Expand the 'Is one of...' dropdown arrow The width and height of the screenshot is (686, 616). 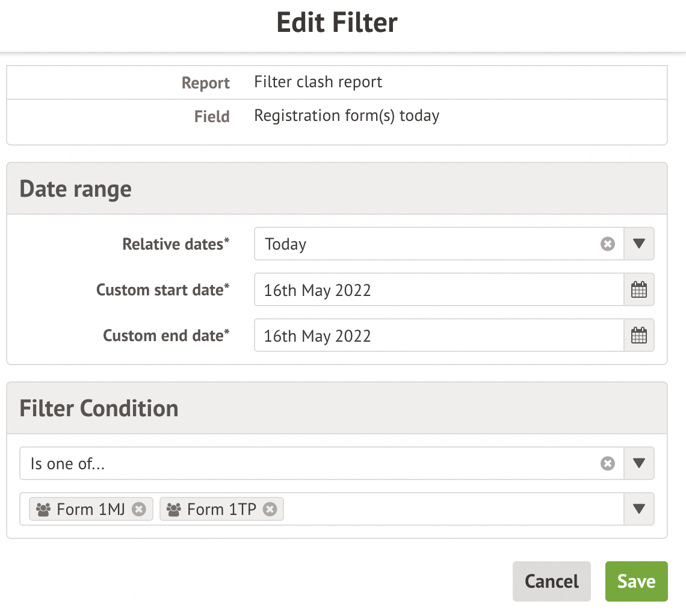(x=639, y=463)
